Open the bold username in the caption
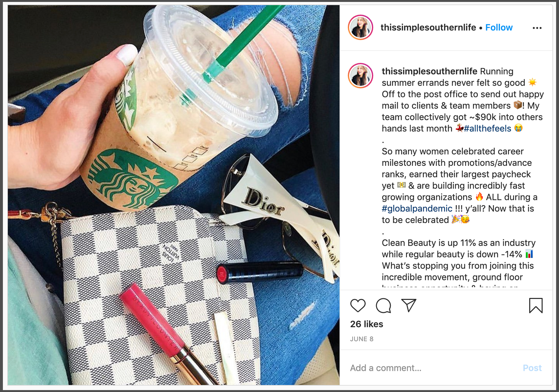Screen dimensions: 559x392 429,71
